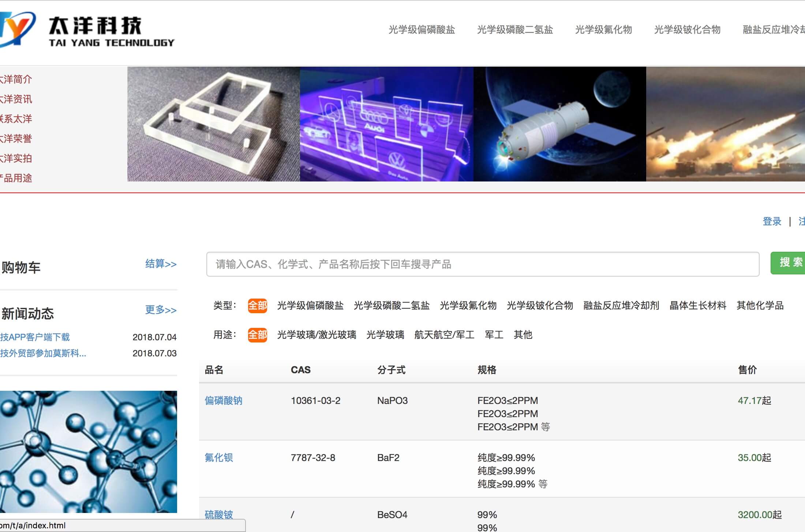Screen dimensions: 805x532
Task: Focus the CAS product search input field
Action: coord(482,264)
